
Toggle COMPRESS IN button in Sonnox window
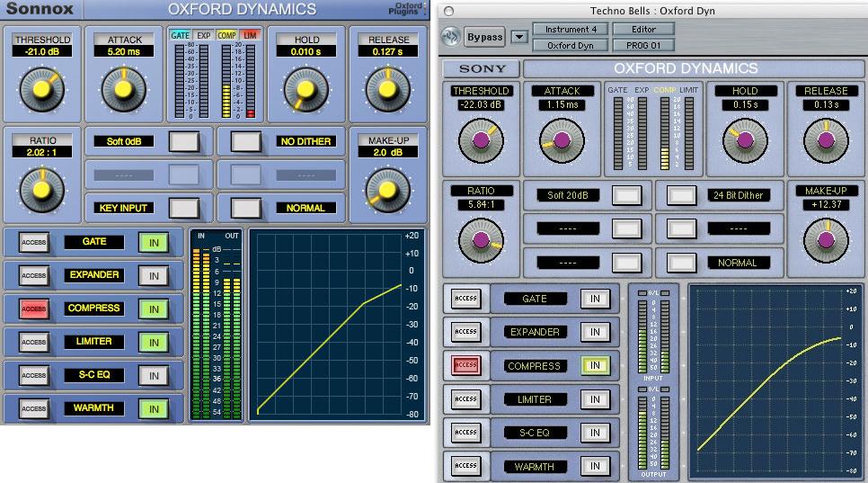(x=154, y=309)
